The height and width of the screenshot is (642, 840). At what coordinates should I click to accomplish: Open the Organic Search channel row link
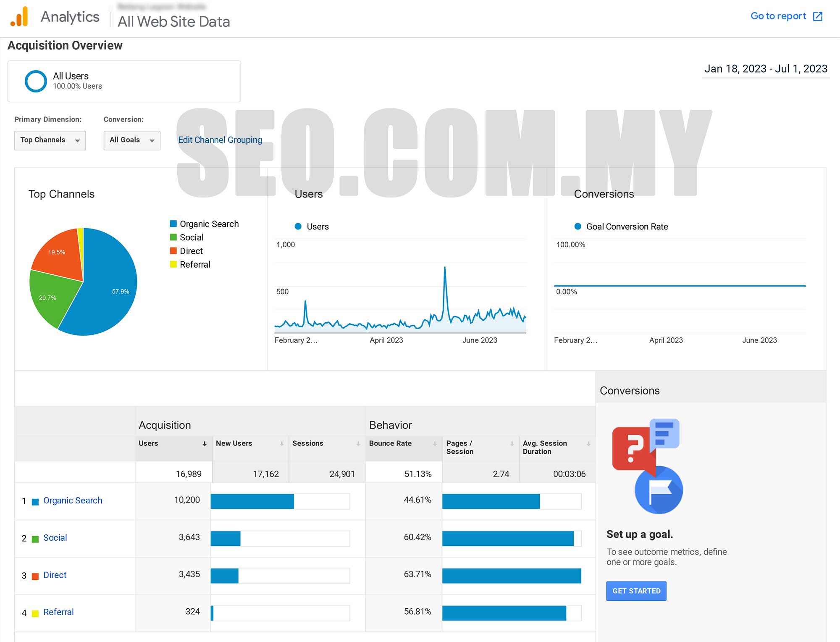click(x=73, y=500)
